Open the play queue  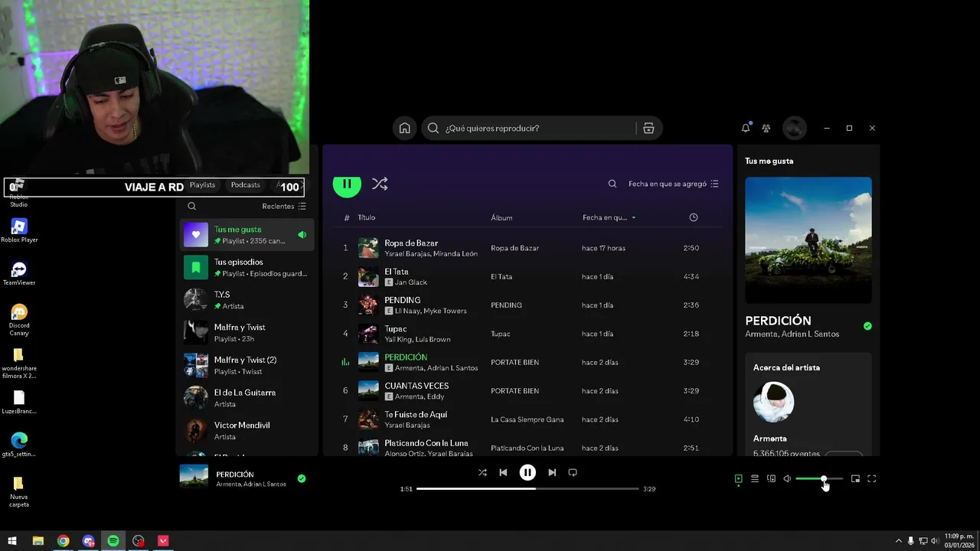[755, 478]
